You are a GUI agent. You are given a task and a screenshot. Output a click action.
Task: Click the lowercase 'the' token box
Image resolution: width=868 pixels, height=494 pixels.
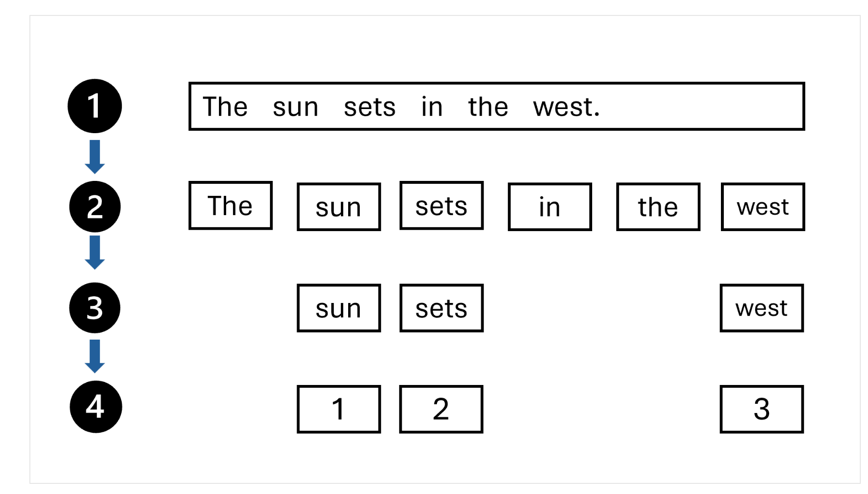click(x=658, y=207)
